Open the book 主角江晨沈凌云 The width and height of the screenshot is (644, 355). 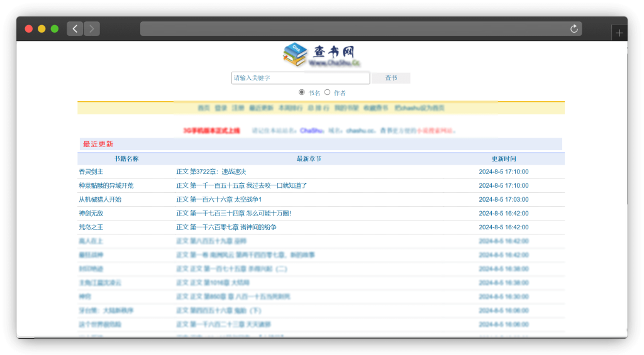pos(100,283)
